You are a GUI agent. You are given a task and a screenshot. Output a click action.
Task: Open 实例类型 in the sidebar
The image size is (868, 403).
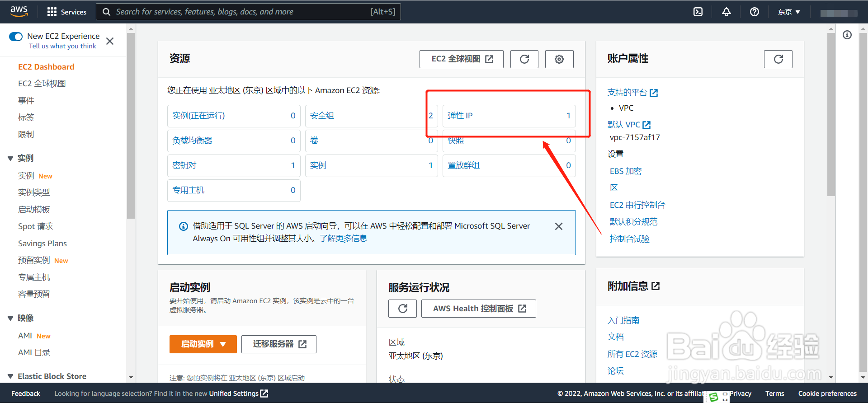coord(34,192)
